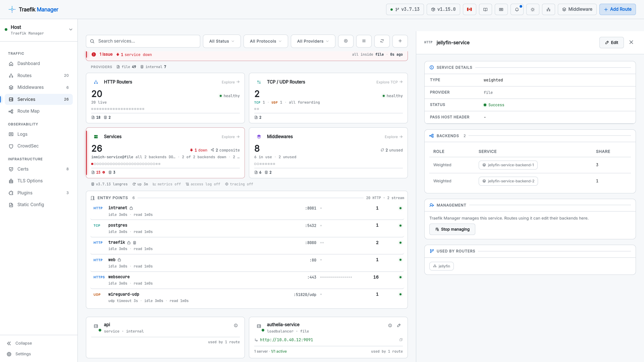Click the v1.15.0 version badge

443,9
